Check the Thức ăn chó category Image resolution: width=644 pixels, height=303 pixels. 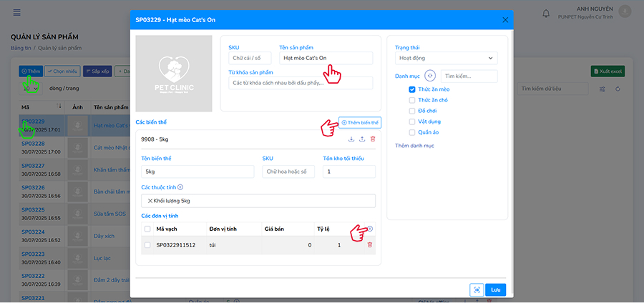[x=412, y=100]
